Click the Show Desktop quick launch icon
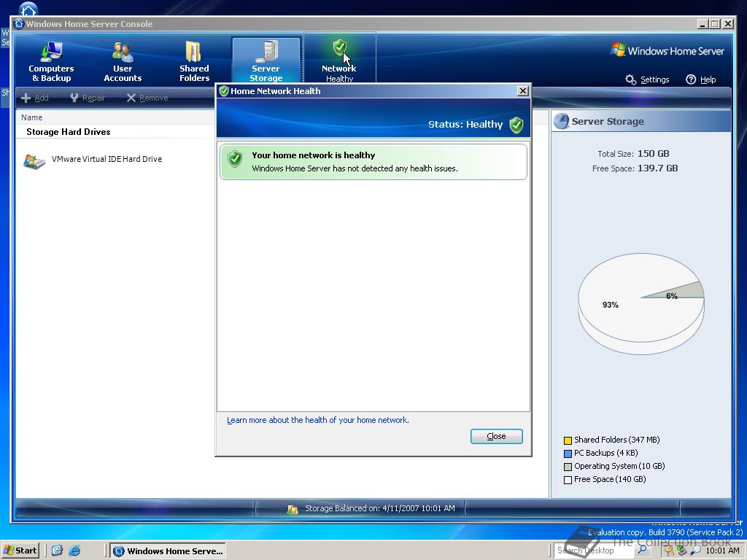This screenshot has height=560, width=747. [57, 551]
